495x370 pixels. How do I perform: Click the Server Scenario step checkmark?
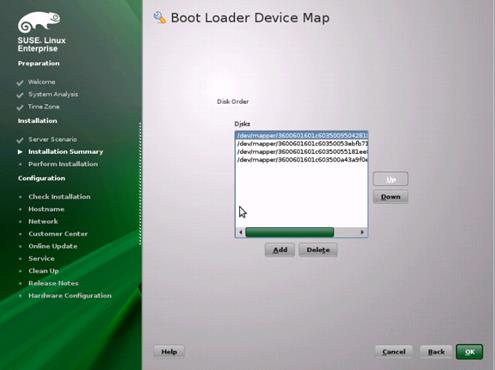click(x=20, y=140)
